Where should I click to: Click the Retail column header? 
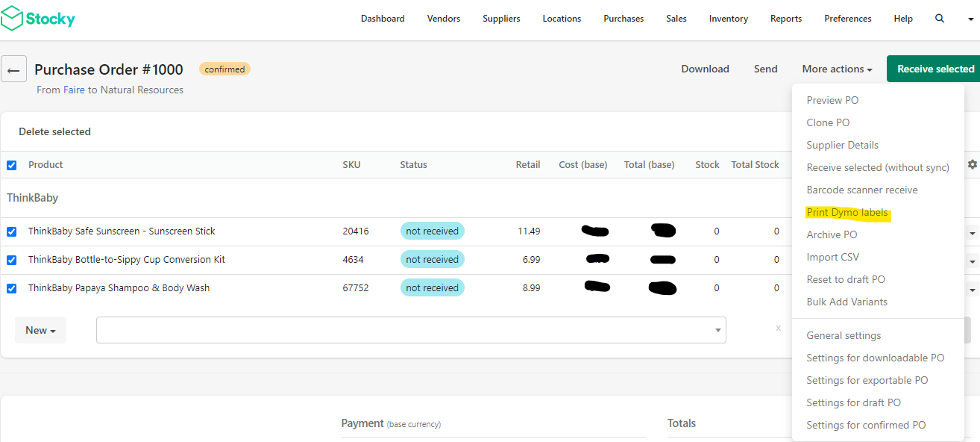(x=528, y=164)
